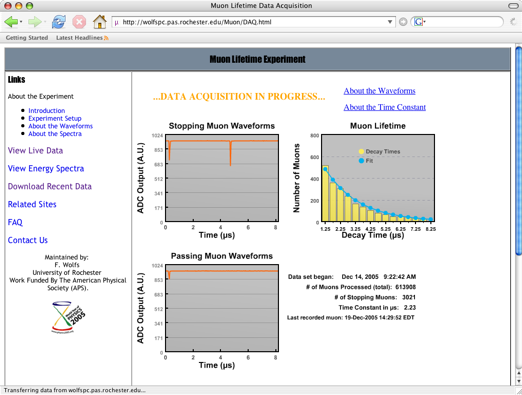The height and width of the screenshot is (395, 522).
Task: Open the Getting Started bookmark
Action: pyautogui.click(x=27, y=38)
